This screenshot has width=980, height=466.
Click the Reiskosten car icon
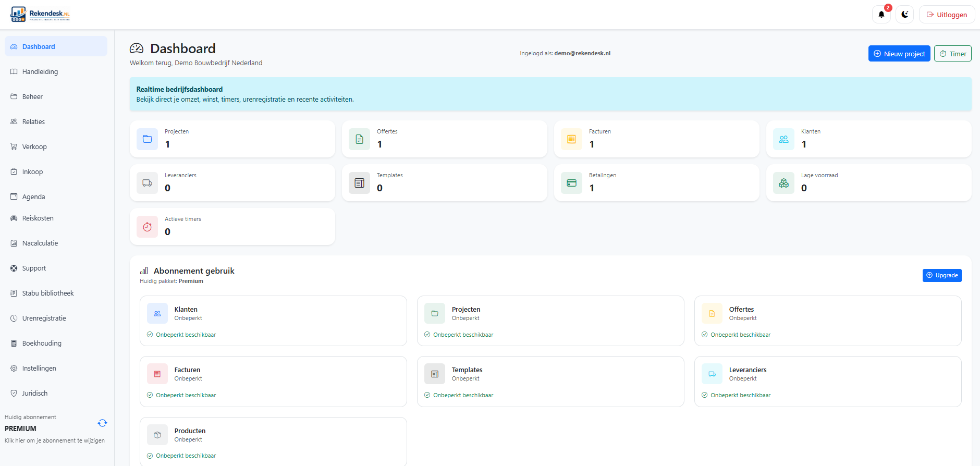coord(14,218)
